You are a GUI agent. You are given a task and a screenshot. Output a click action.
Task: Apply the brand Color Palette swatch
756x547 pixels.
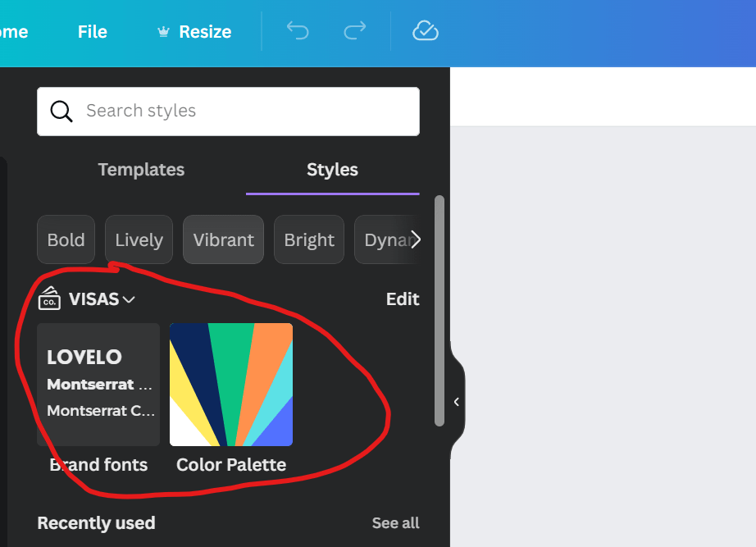pos(231,385)
